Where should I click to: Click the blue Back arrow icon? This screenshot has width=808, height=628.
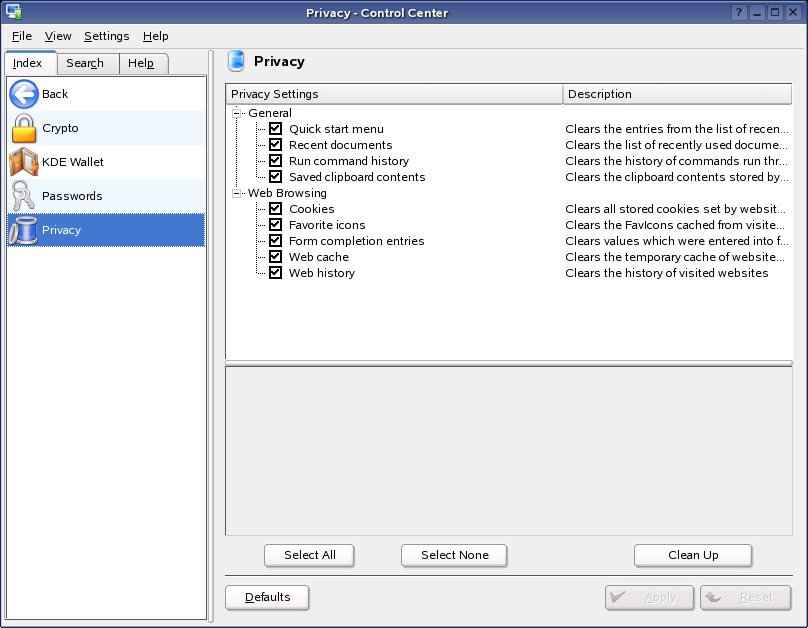pos(24,94)
